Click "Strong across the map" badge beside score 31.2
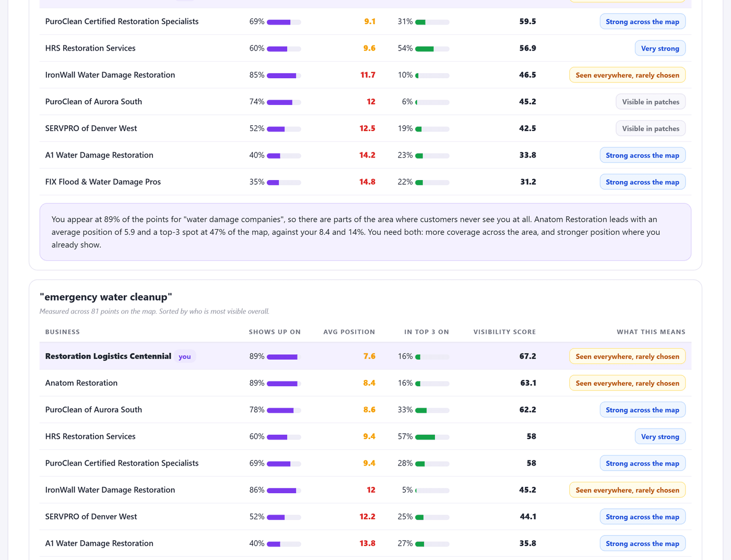Screen dimensions: 731x560 point(642,182)
